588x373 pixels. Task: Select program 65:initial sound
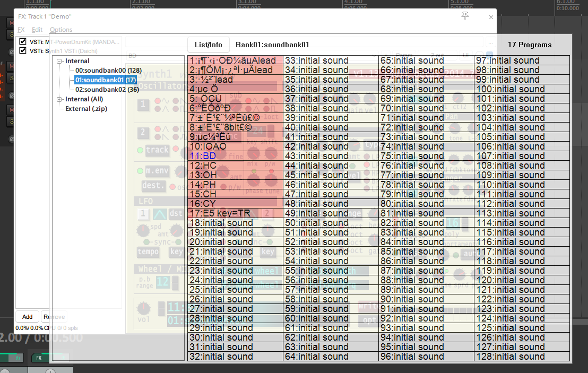point(426,60)
